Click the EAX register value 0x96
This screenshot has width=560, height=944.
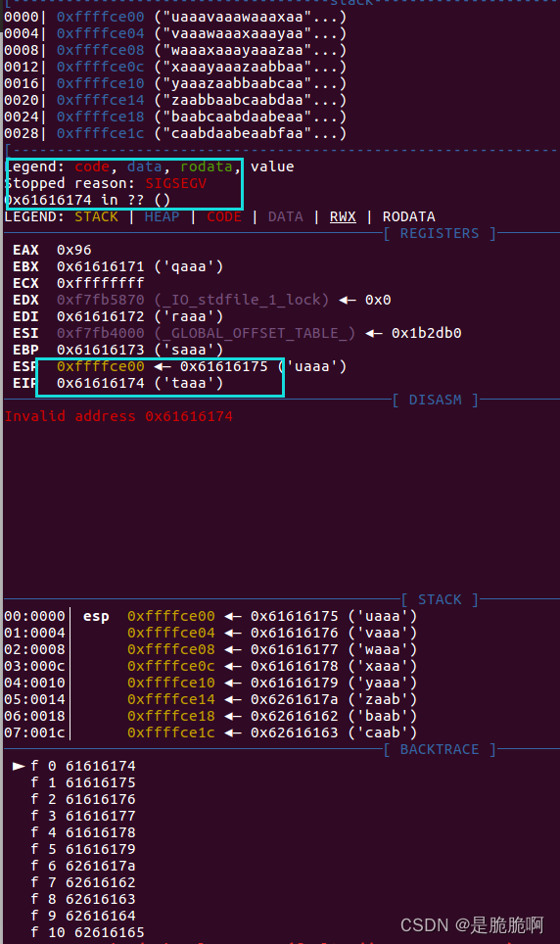click(74, 250)
